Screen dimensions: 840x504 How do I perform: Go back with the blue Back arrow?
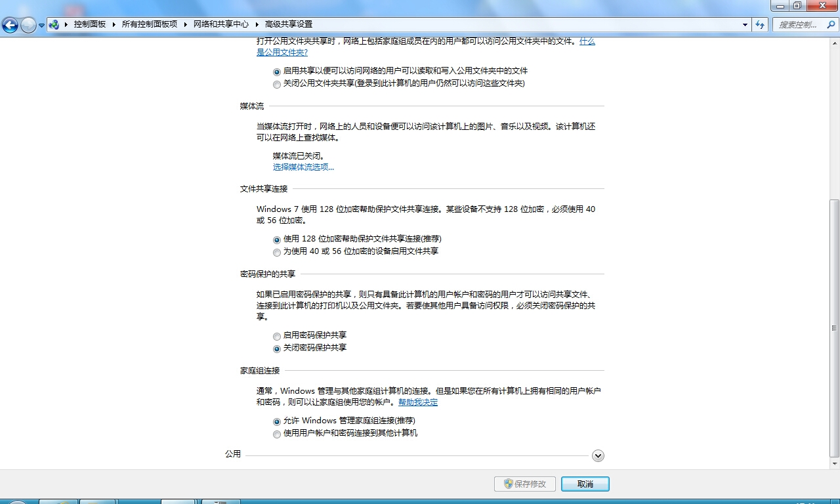click(10, 26)
